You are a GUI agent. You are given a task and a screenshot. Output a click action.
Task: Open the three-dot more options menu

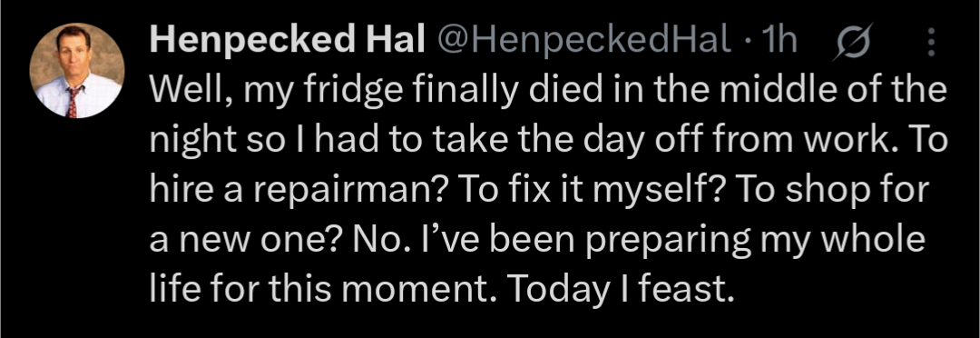(x=931, y=43)
